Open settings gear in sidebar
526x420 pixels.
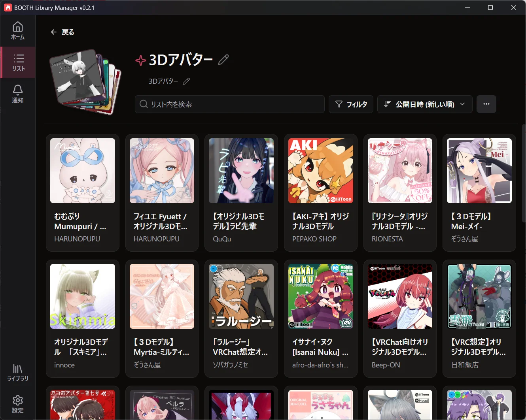pos(18,404)
